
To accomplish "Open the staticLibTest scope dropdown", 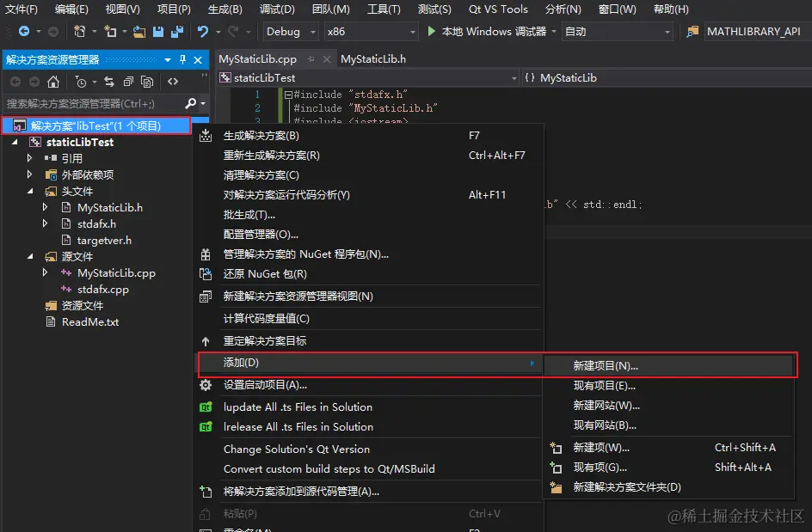I will [369, 78].
